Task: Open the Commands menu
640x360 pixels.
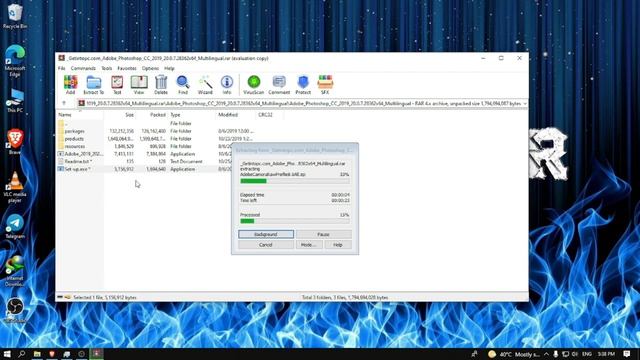Action: [83, 68]
